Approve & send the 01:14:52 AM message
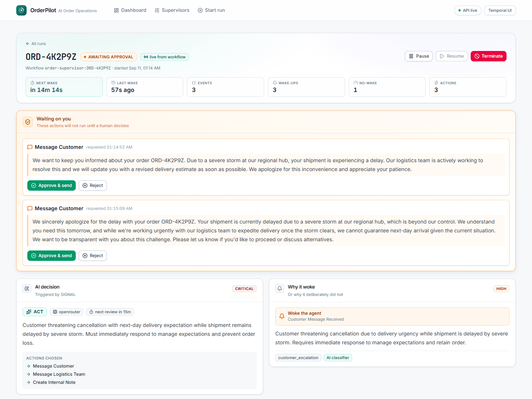This screenshot has width=532, height=399. point(51,185)
